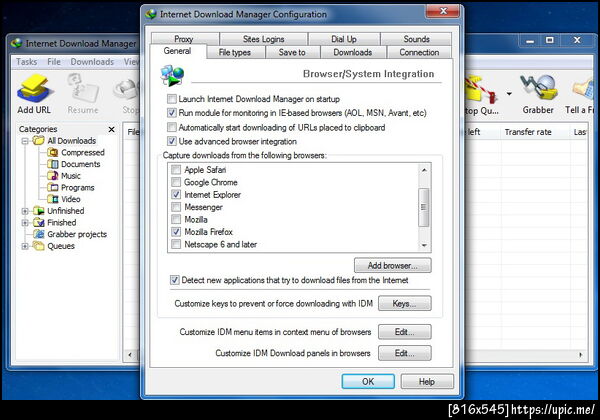This screenshot has width=600, height=420.
Task: Expand the Unfinished tree node
Action: [25, 211]
